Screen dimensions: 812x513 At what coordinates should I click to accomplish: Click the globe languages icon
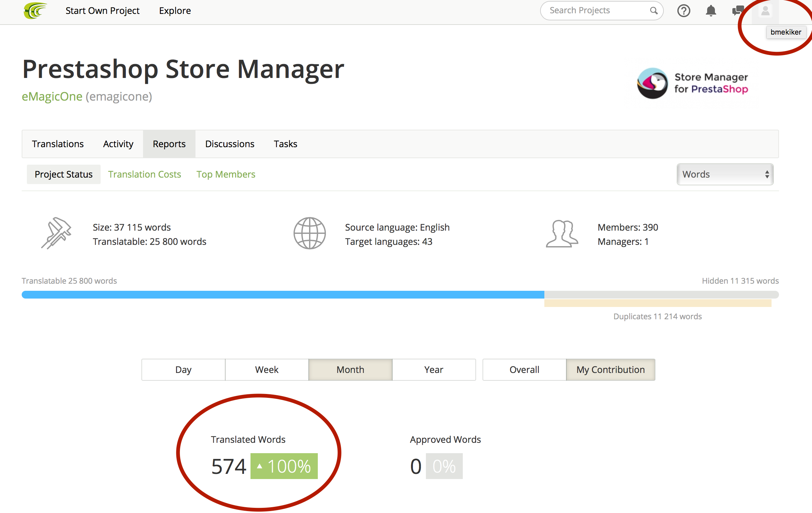pyautogui.click(x=309, y=233)
